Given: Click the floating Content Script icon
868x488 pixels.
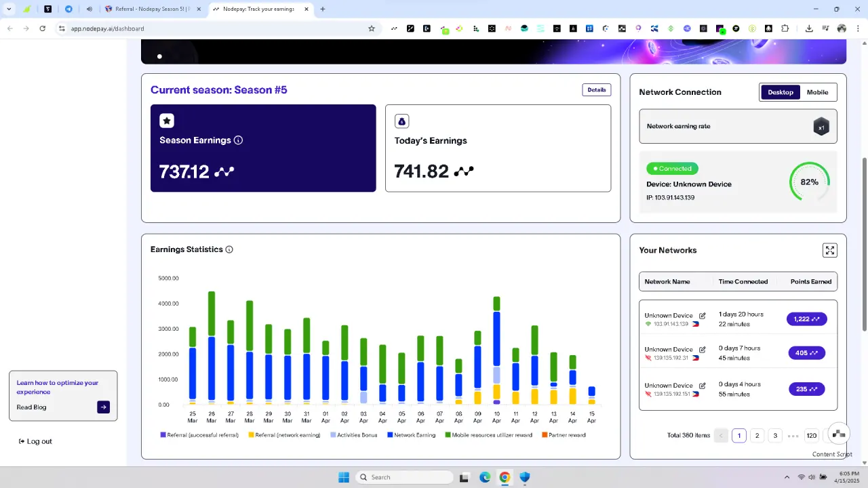Looking at the screenshot, I should point(838,434).
